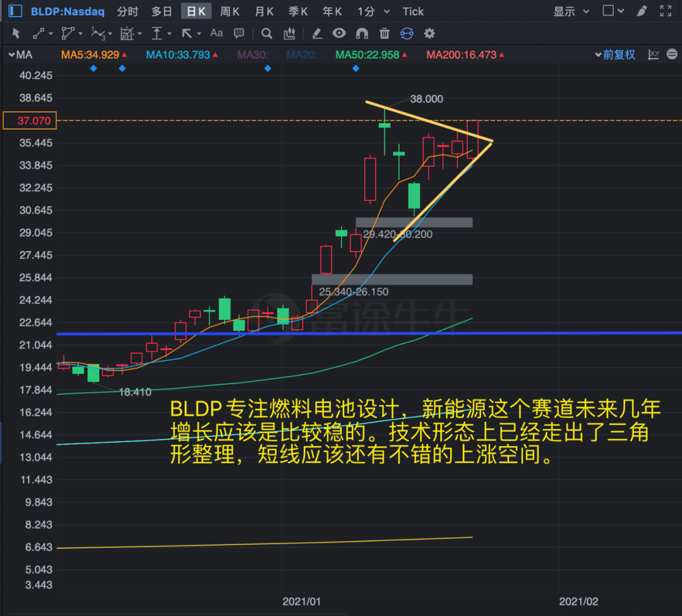Click the 37.070 current price label

(30, 121)
